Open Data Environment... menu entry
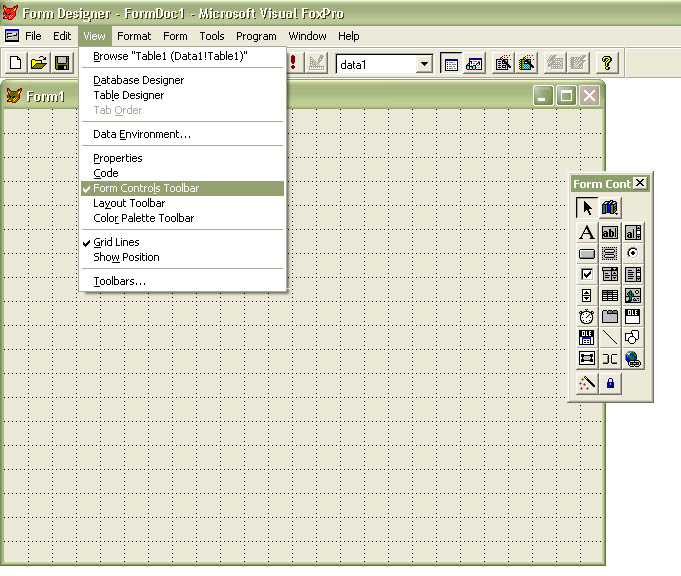 [x=182, y=134]
